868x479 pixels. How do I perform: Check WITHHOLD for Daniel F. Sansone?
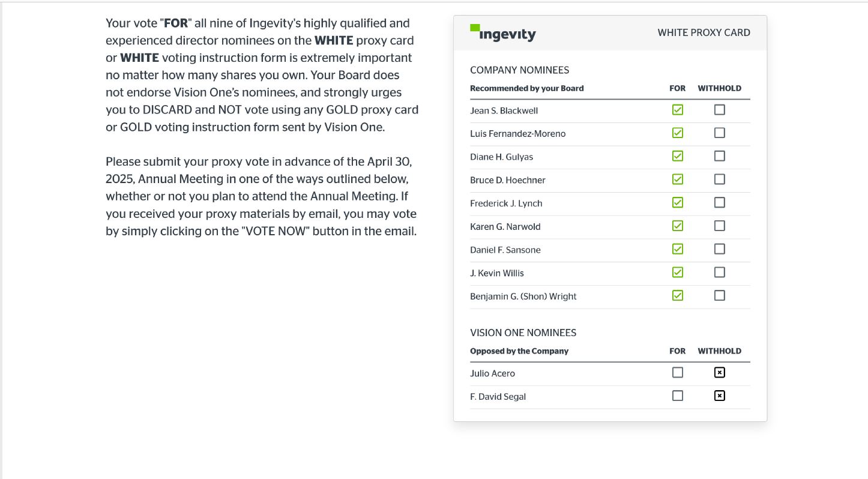pos(720,249)
